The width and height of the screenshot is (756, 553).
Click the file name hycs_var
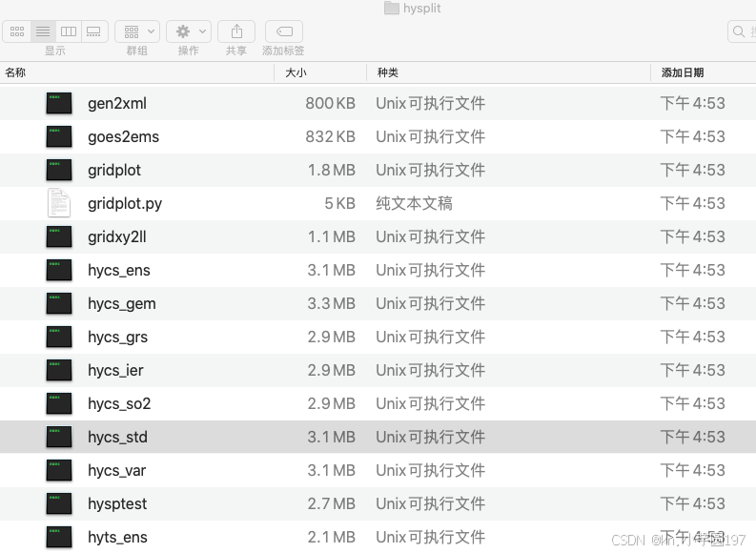click(x=116, y=471)
